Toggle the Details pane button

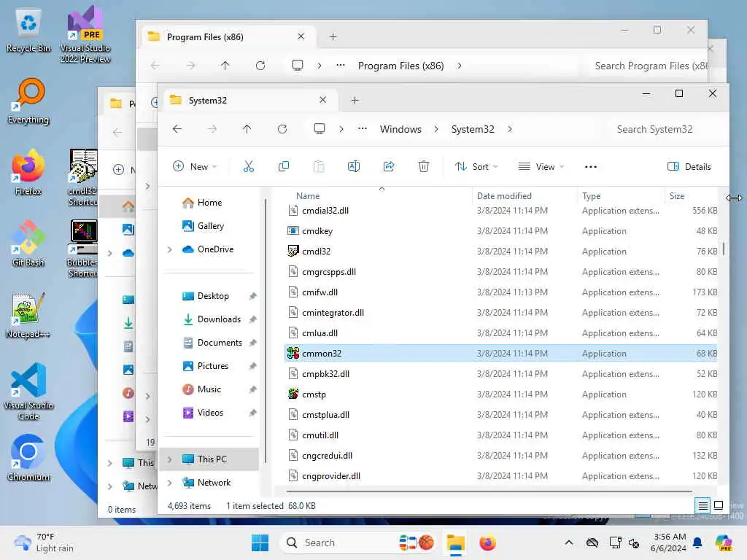coord(689,167)
